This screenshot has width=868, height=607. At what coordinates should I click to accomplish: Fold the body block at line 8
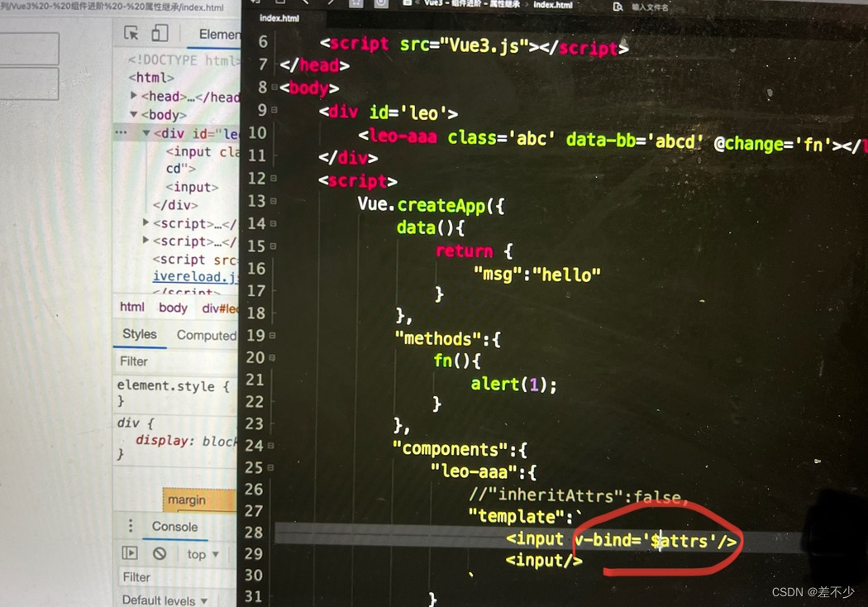pos(274,87)
